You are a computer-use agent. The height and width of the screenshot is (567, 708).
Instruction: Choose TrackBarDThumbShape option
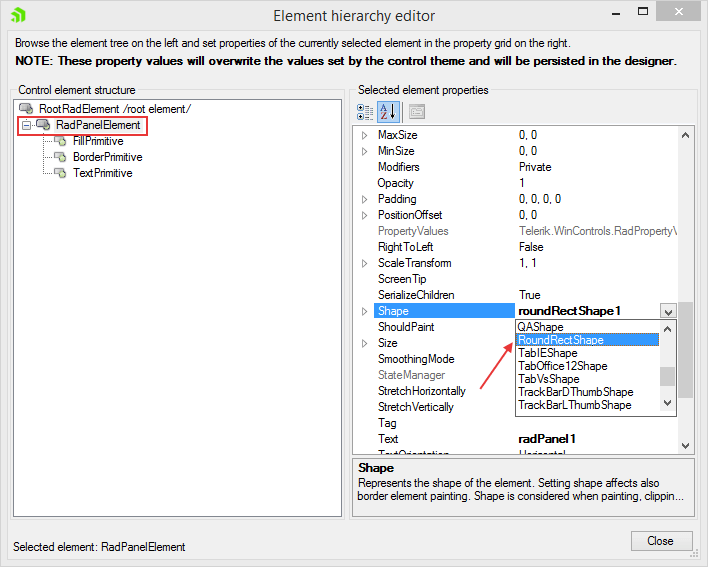click(x=587, y=392)
